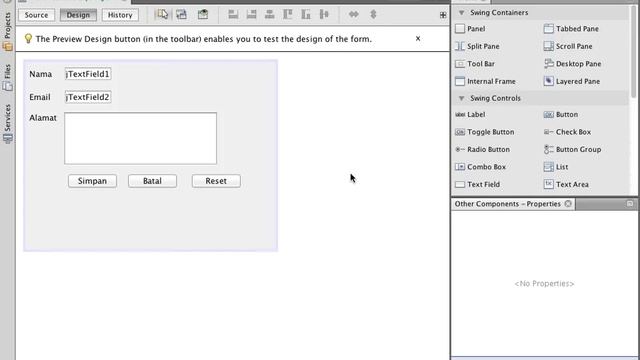The image size is (640, 360).
Task: Click the lightbulb hint icon
Action: [28, 39]
